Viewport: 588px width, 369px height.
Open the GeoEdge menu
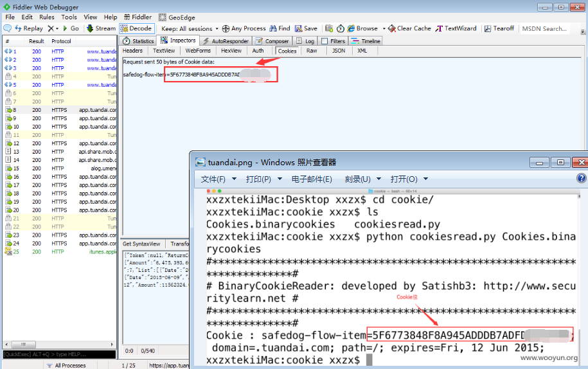click(x=177, y=17)
